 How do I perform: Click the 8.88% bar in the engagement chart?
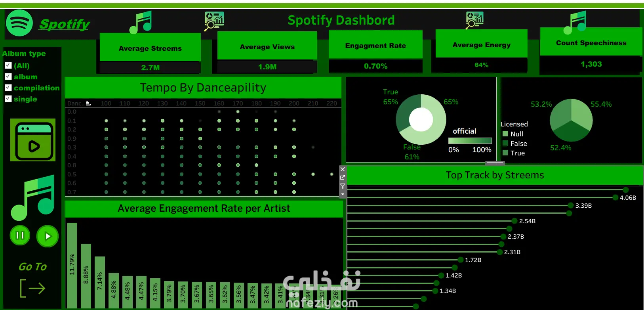pos(86,276)
